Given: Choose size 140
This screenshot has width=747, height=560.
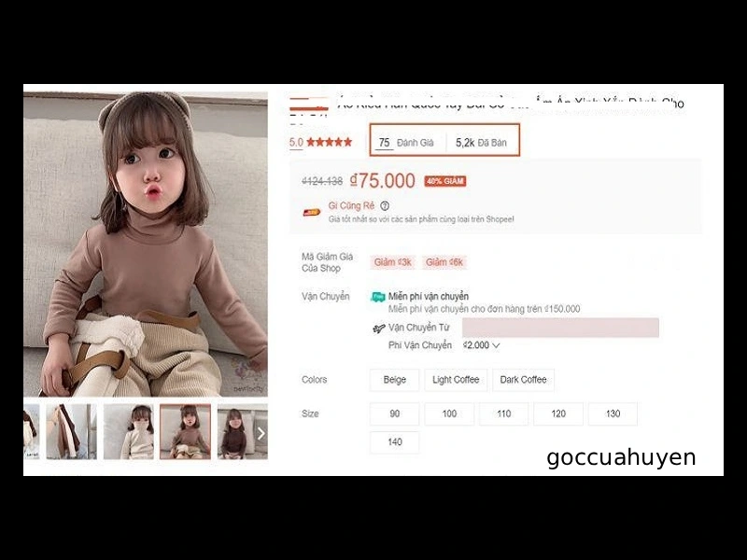Looking at the screenshot, I should 394,442.
